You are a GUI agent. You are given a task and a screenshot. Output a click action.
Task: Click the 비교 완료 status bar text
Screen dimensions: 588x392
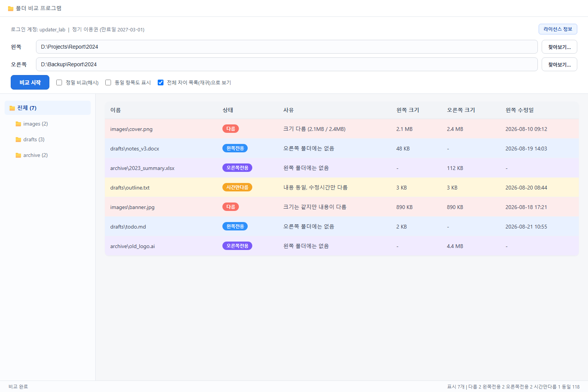coord(18,387)
